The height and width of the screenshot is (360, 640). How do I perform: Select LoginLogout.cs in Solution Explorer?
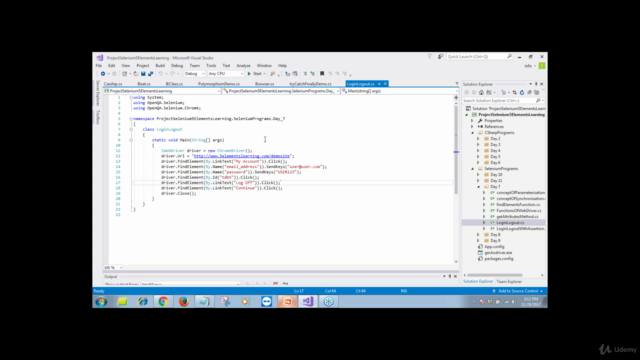tap(510, 223)
